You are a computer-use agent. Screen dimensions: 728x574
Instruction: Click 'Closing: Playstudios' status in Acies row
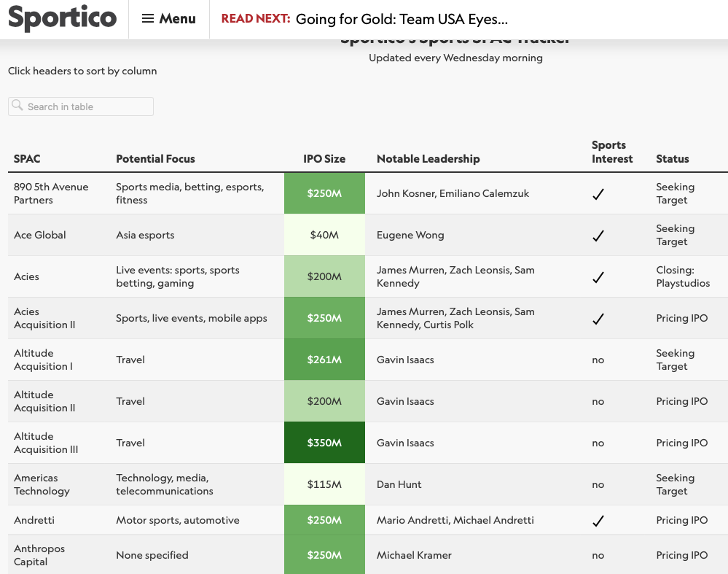coord(683,276)
